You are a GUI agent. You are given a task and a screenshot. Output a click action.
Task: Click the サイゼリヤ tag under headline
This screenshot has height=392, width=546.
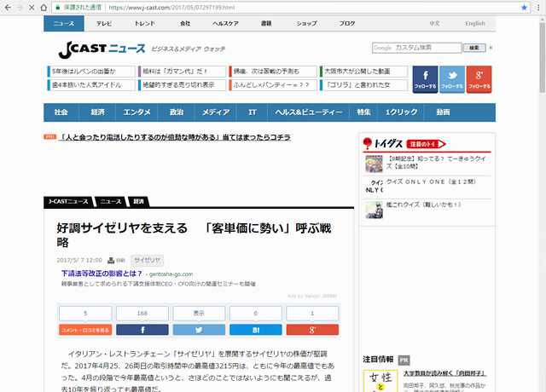pyautogui.click(x=148, y=260)
